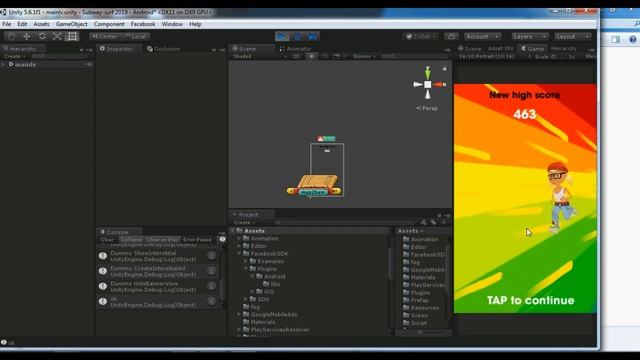The width and height of the screenshot is (640, 360).
Task: Collapse the FacebookSDK folder
Action: click(x=239, y=253)
